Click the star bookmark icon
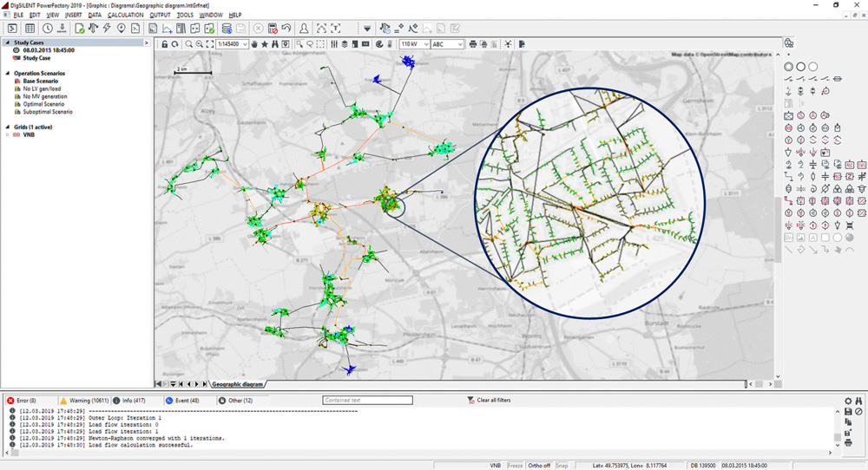Viewport: 868px width, 470px height. [265, 44]
